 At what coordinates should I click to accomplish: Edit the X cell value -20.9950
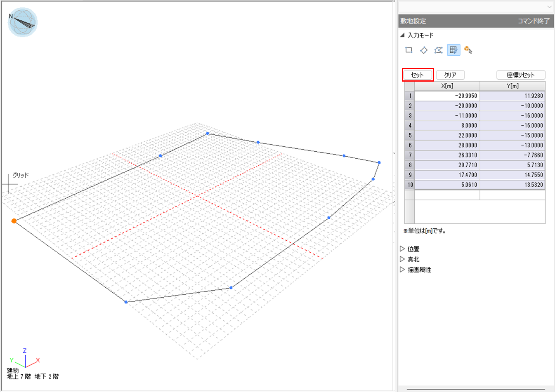447,96
